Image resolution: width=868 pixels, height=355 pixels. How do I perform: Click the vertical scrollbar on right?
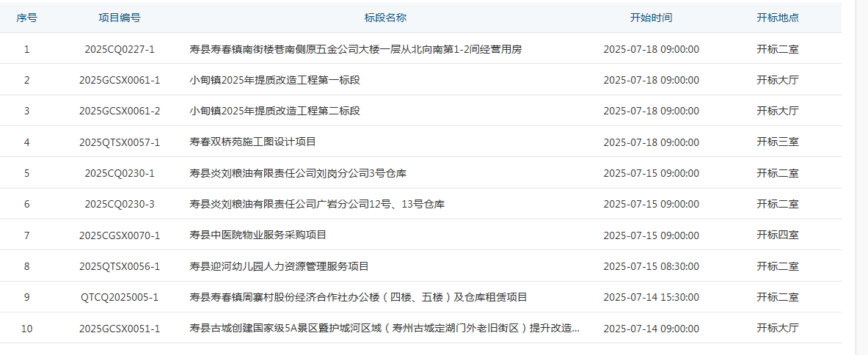[862, 176]
